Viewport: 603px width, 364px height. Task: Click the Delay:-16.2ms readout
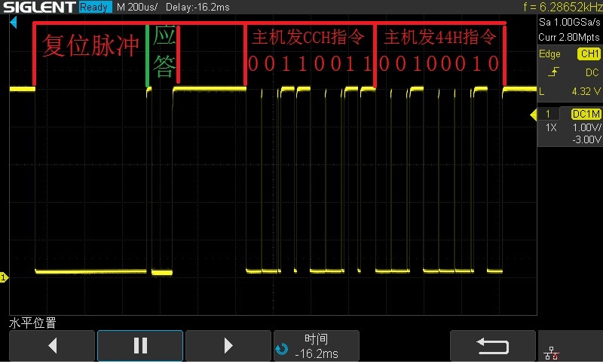tap(197, 7)
